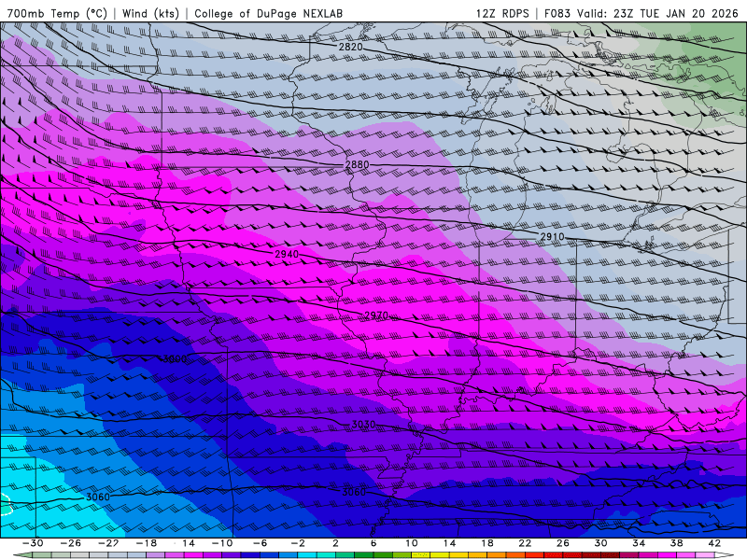This screenshot has height=560, width=747.
Task: Click the 2940 height contour label
Action: 287,254
